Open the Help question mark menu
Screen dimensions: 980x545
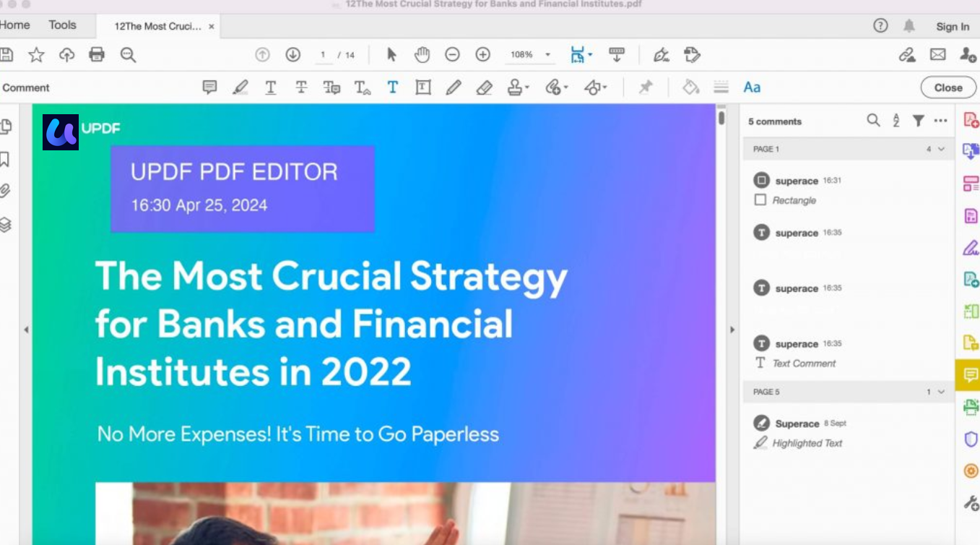coord(880,26)
